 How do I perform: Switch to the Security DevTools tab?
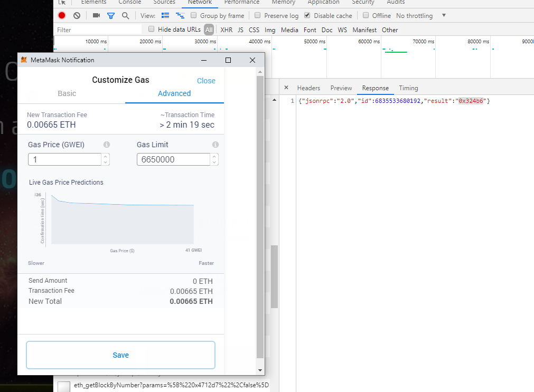(363, 2)
